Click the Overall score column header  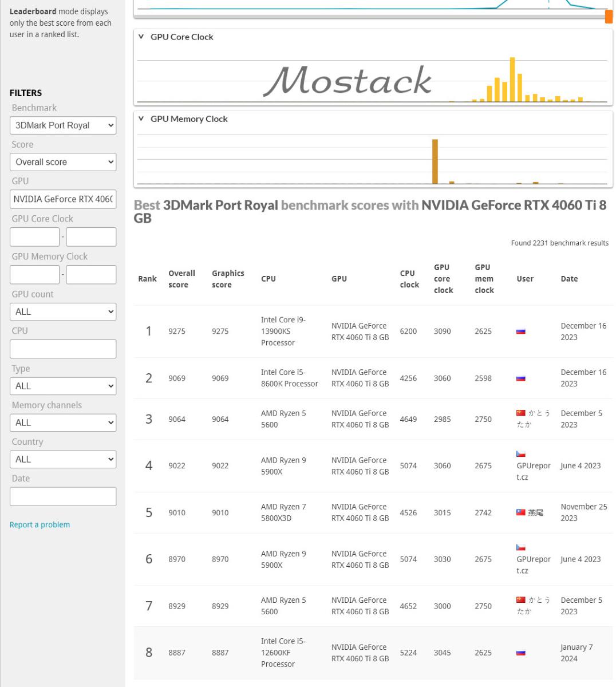click(x=181, y=279)
